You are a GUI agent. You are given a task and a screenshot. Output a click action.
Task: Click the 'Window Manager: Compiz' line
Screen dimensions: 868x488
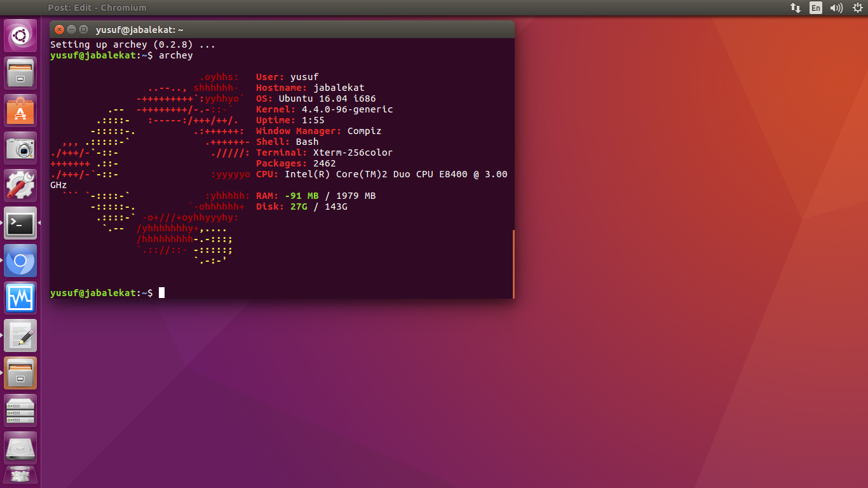(319, 131)
